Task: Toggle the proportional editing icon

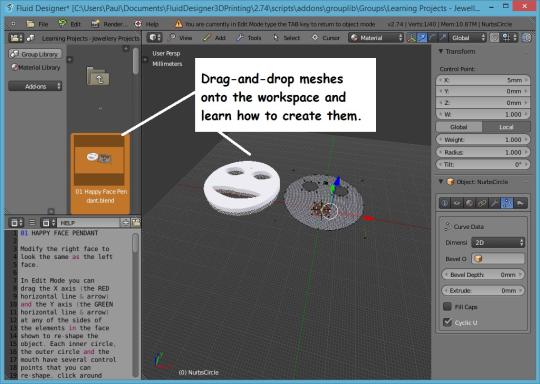Action: 494,38
